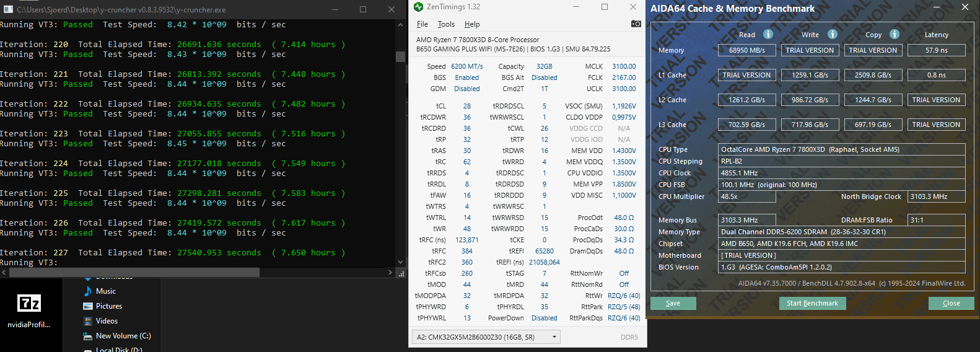The height and width of the screenshot is (352, 980).
Task: Select Videos in the Explorer navigation pane
Action: (107, 321)
